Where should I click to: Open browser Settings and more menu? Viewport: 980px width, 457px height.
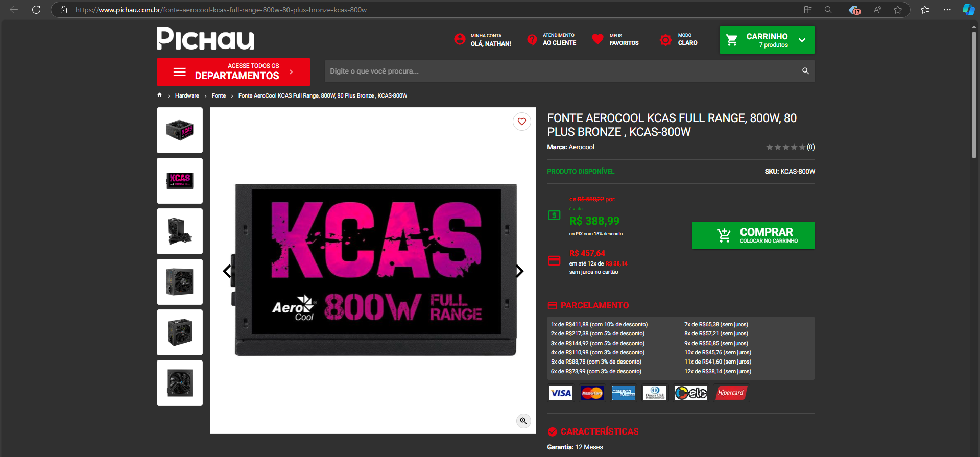[947, 10]
